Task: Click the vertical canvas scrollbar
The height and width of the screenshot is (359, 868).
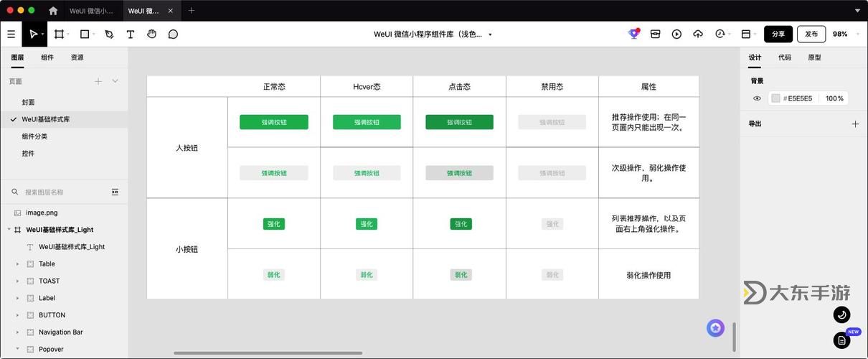Action: pyautogui.click(x=734, y=337)
